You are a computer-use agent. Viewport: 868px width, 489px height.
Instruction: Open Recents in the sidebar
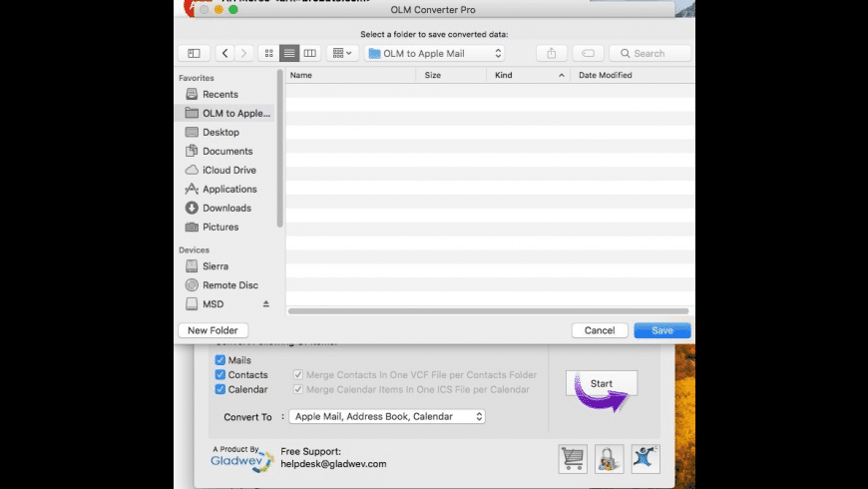(219, 94)
